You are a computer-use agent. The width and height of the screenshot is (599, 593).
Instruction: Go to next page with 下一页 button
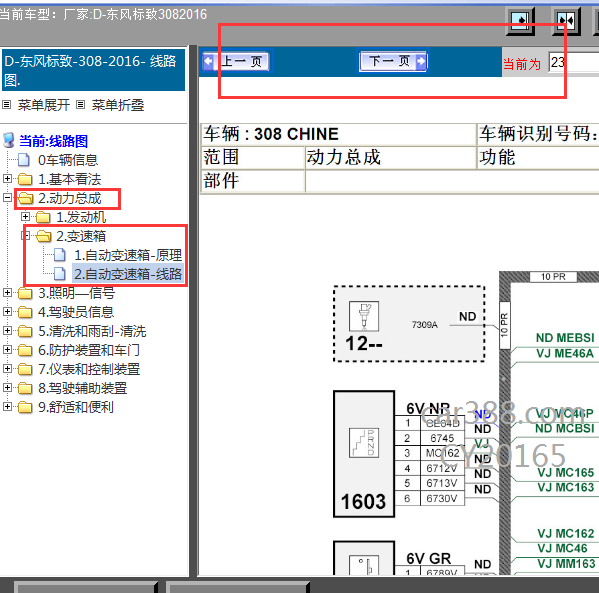pyautogui.click(x=393, y=61)
